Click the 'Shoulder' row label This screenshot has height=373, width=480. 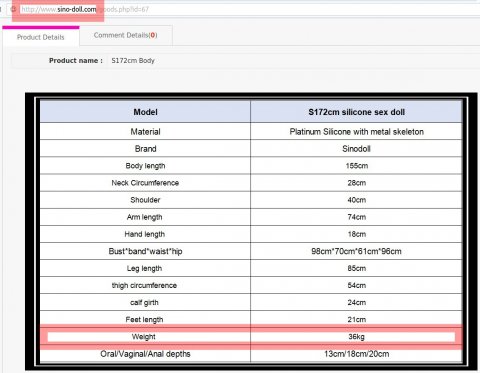click(x=145, y=200)
